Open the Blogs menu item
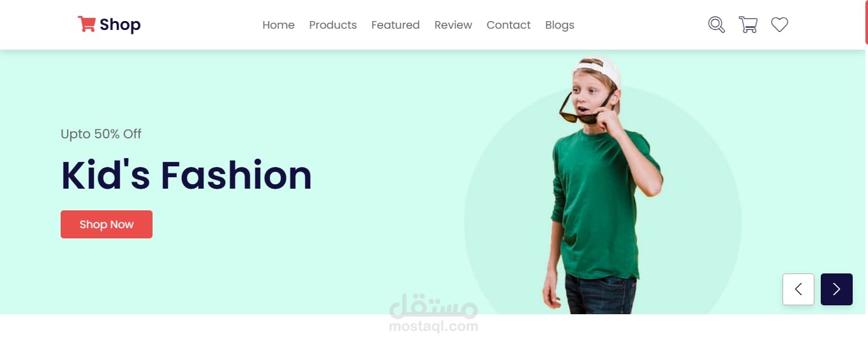 tap(560, 25)
